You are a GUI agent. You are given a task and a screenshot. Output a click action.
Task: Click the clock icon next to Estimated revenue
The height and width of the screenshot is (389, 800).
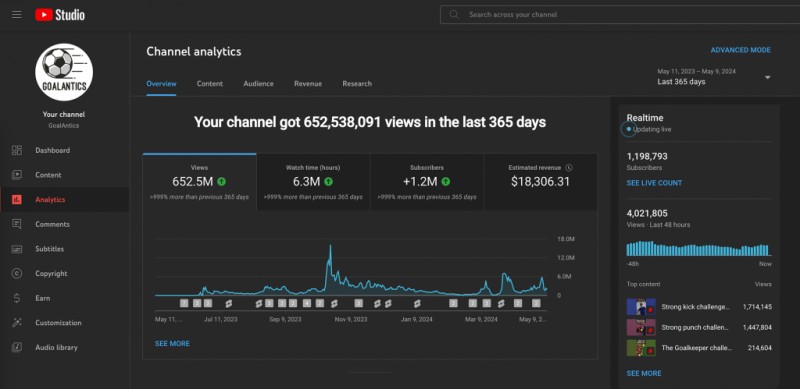pyautogui.click(x=569, y=167)
